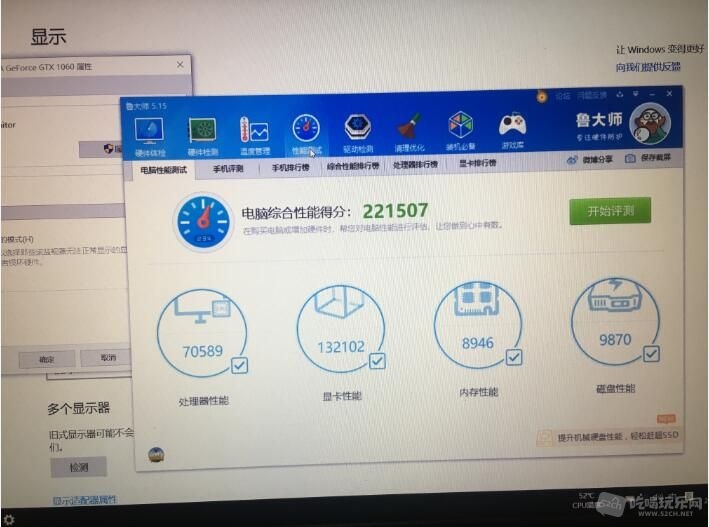This screenshot has height=527, width=709.
Task: Click 向我们提供反馈 link in Settings
Action: point(648,67)
